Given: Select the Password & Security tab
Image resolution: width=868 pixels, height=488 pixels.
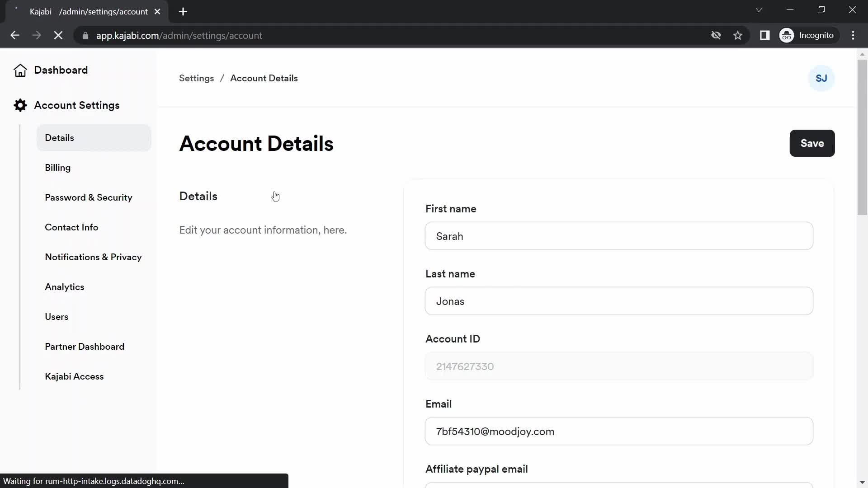Looking at the screenshot, I should [x=89, y=197].
